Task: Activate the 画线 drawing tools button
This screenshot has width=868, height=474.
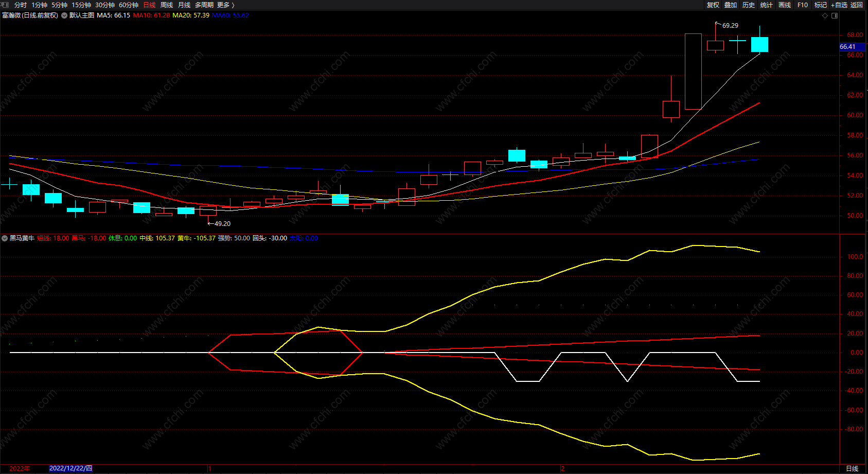Action: click(x=785, y=5)
